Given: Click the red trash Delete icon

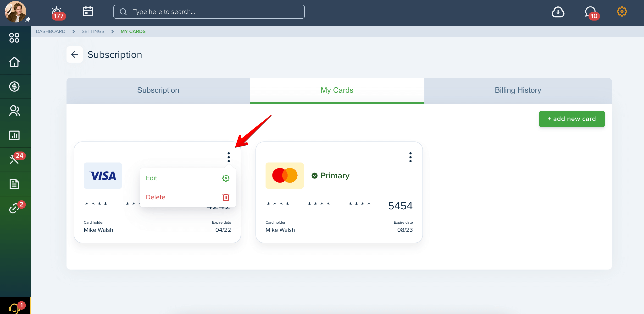Looking at the screenshot, I should point(226,197).
